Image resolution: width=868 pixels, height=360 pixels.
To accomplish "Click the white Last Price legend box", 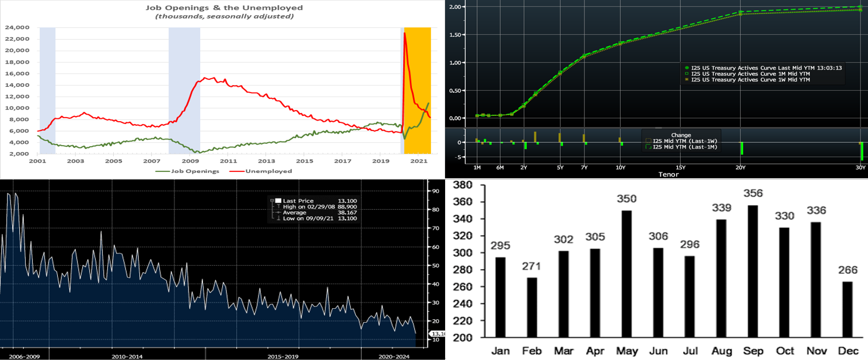I will pos(278,200).
